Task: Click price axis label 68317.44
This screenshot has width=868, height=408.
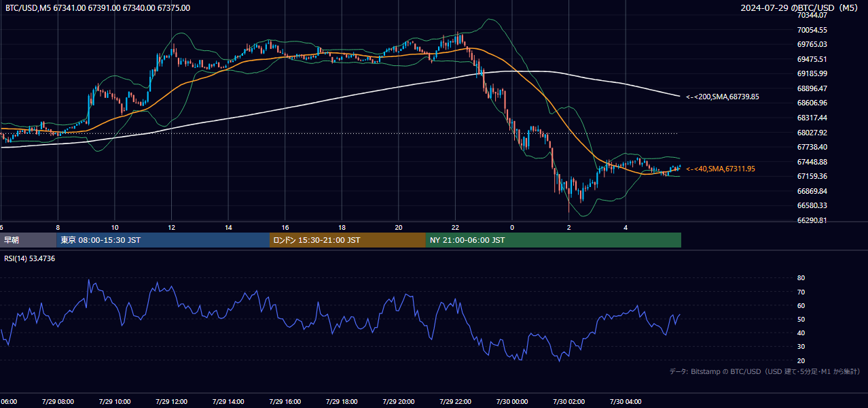Action: (x=812, y=118)
